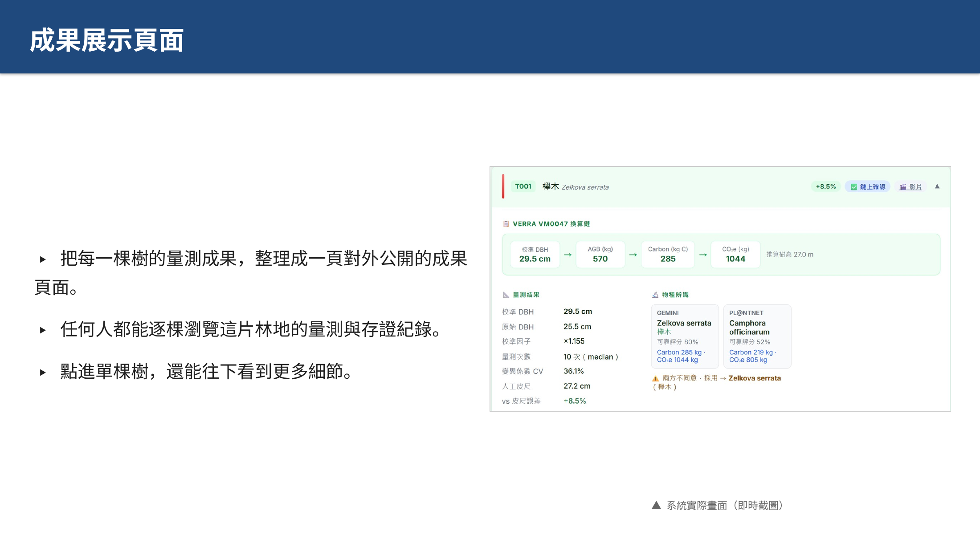This screenshot has width=980, height=551.
Task: Click the clipboard icon beside VERRA VM0047
Action: (506, 224)
